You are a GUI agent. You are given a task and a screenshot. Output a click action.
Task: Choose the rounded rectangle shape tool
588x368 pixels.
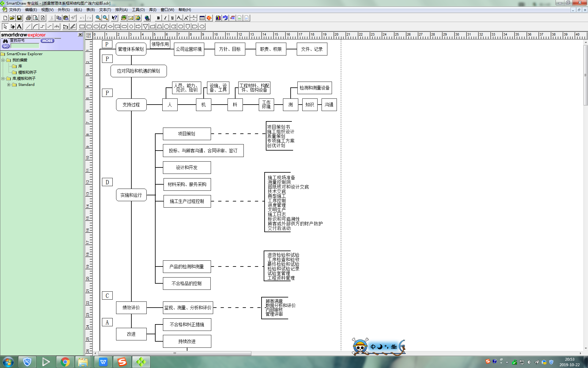89,27
